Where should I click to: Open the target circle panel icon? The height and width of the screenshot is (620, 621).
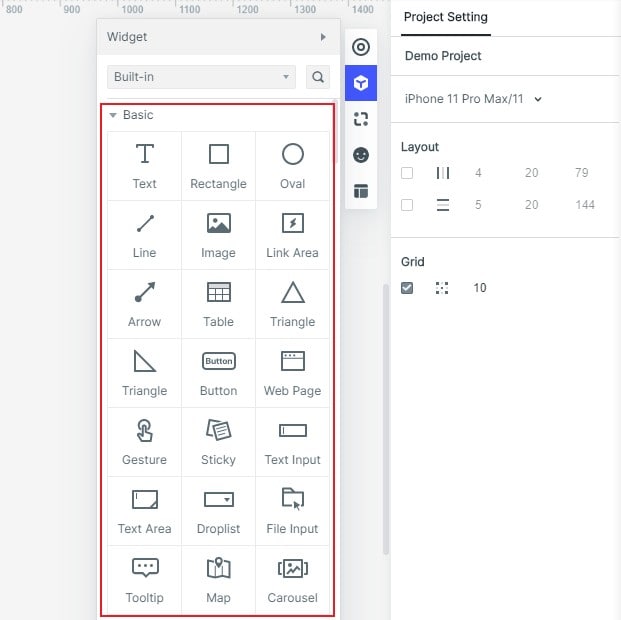[x=361, y=47]
